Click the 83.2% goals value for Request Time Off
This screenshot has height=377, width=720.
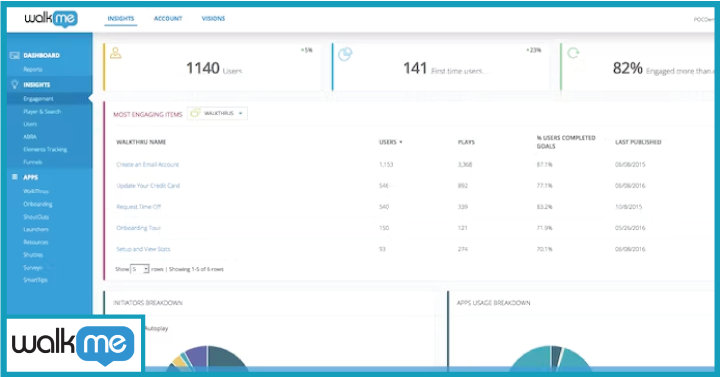[545, 207]
